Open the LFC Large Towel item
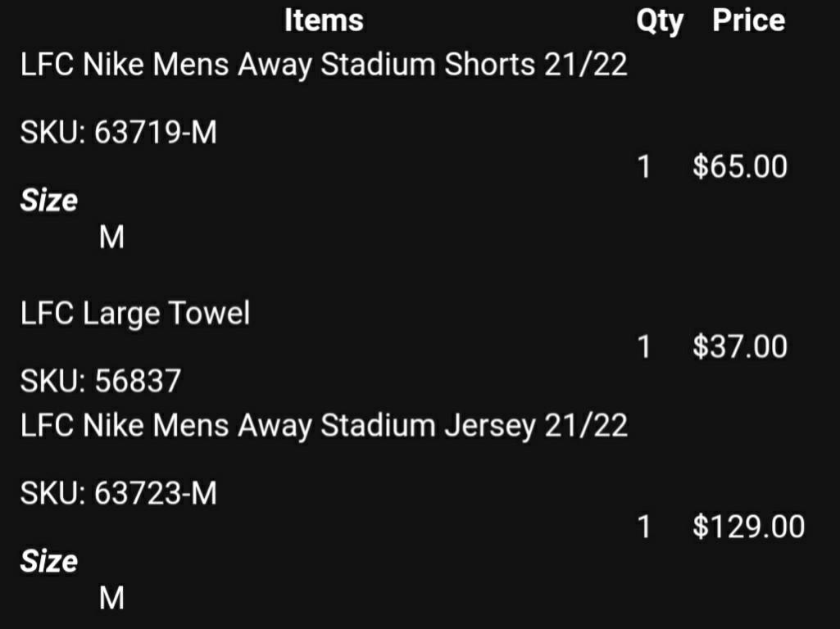 click(135, 313)
